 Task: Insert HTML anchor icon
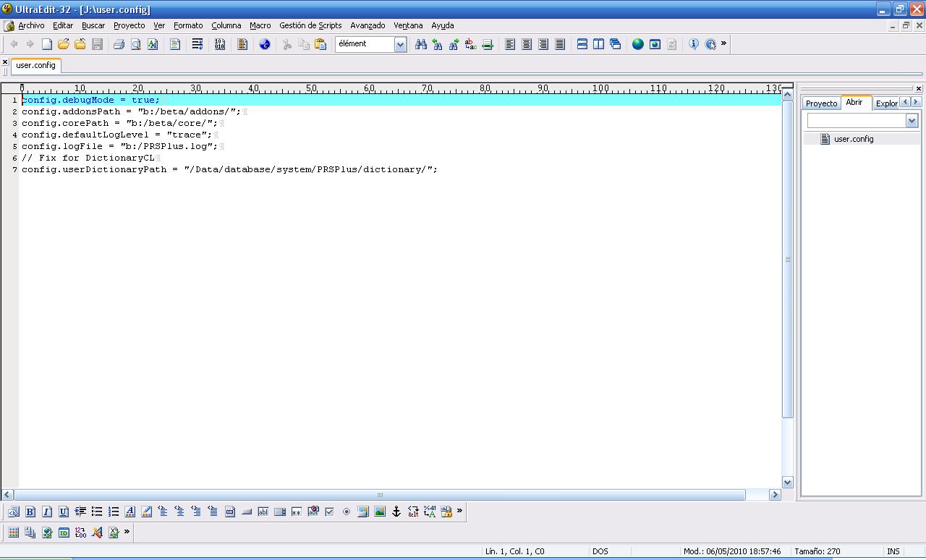(396, 512)
